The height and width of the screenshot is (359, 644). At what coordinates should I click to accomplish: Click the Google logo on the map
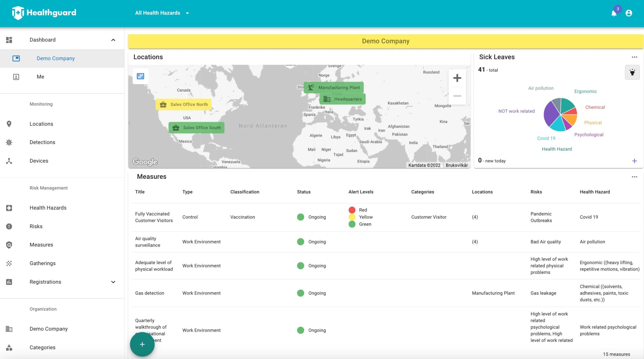point(145,162)
